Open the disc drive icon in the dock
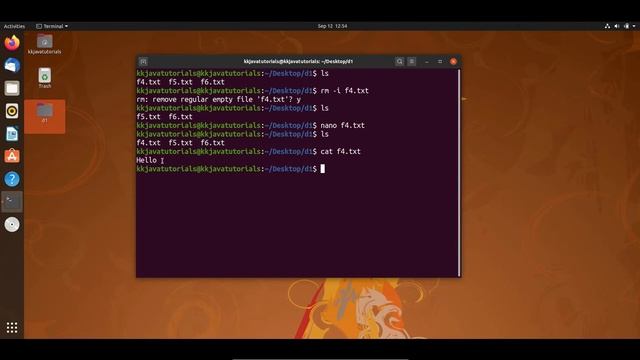This screenshot has width=640, height=360. 12,224
